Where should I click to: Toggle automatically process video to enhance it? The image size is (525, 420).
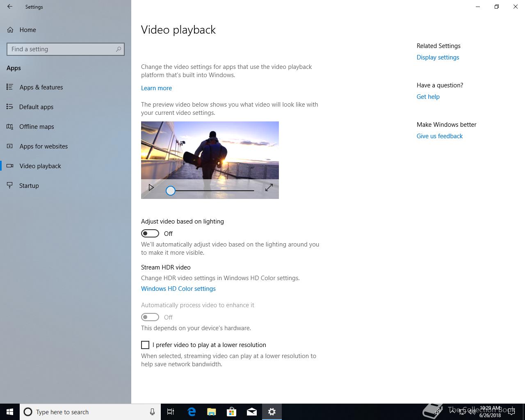click(150, 317)
